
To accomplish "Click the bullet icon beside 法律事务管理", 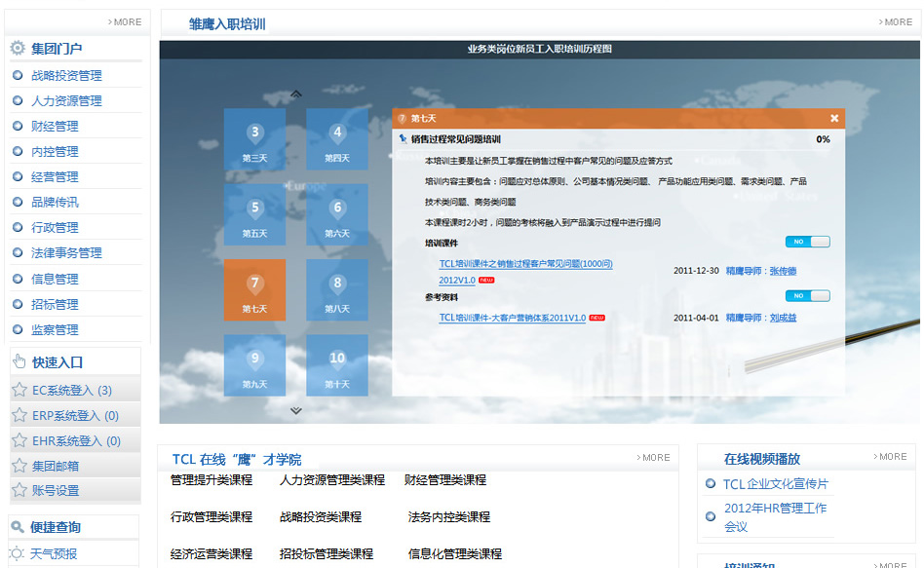I will click(18, 252).
